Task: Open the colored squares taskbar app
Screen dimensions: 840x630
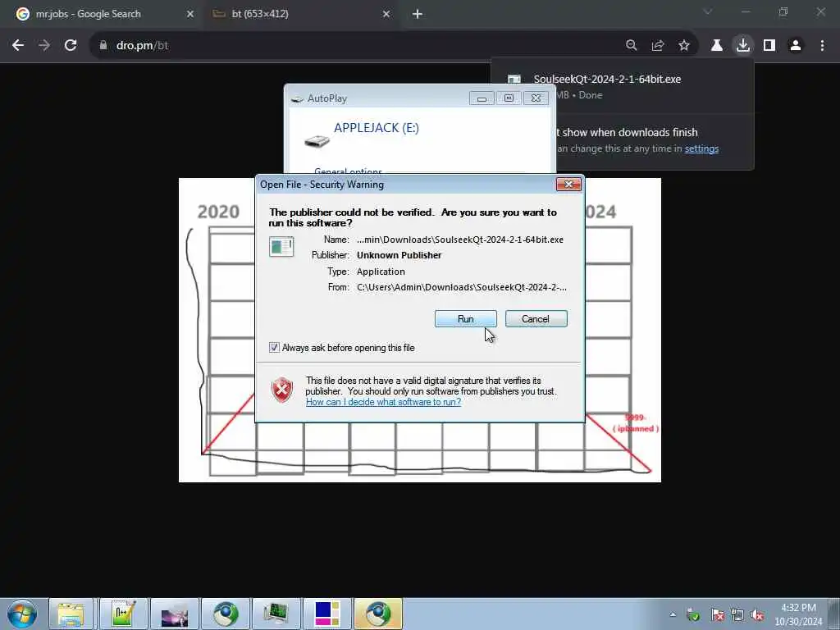Action: 326,614
